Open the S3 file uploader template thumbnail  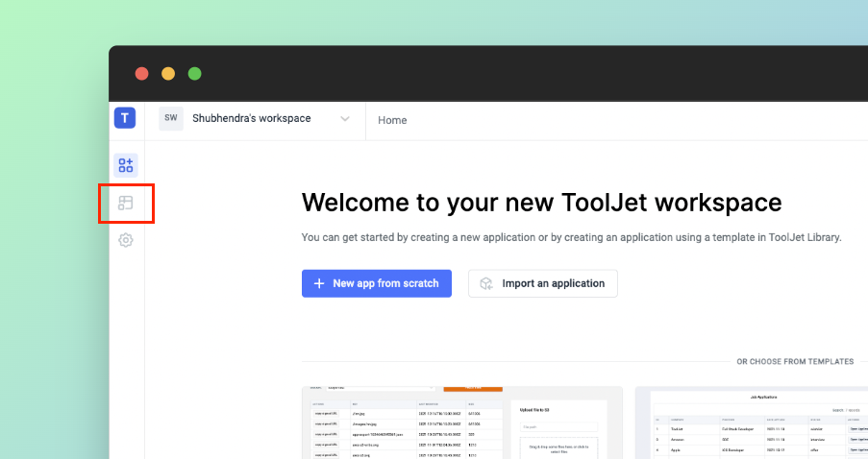[x=461, y=424]
